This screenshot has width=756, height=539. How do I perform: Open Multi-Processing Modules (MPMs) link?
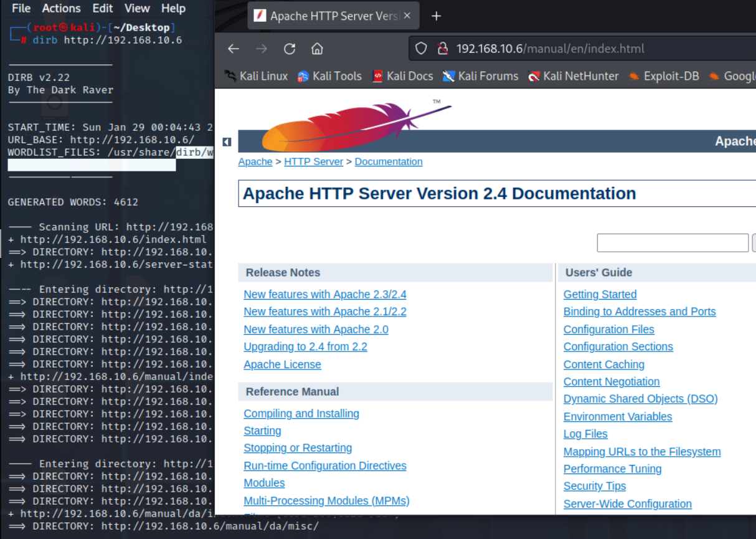click(326, 500)
